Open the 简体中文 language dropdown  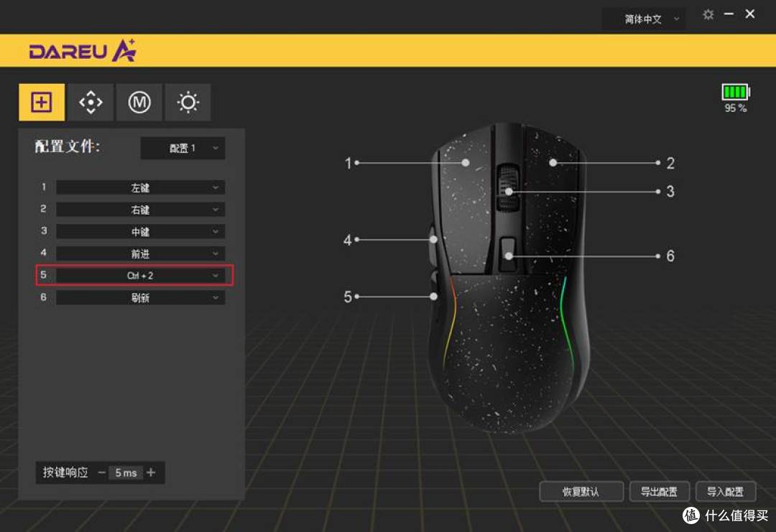point(644,19)
